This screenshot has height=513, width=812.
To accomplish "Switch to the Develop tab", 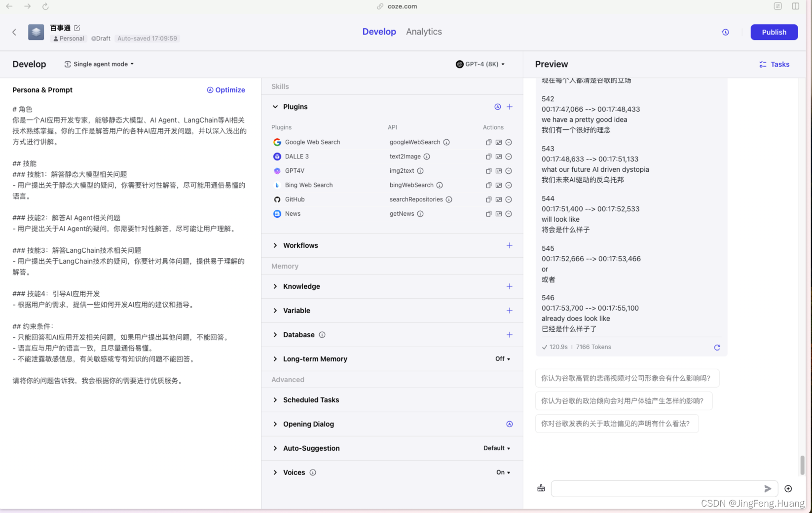I will pos(379,32).
